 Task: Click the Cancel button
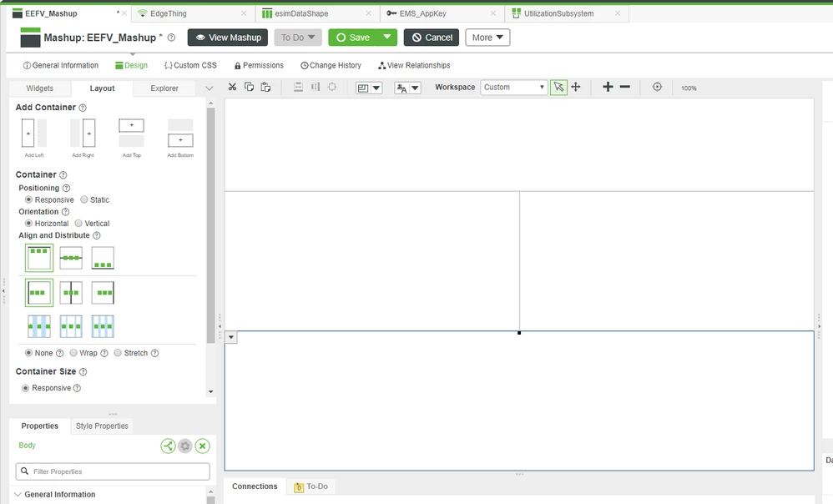[x=432, y=38]
